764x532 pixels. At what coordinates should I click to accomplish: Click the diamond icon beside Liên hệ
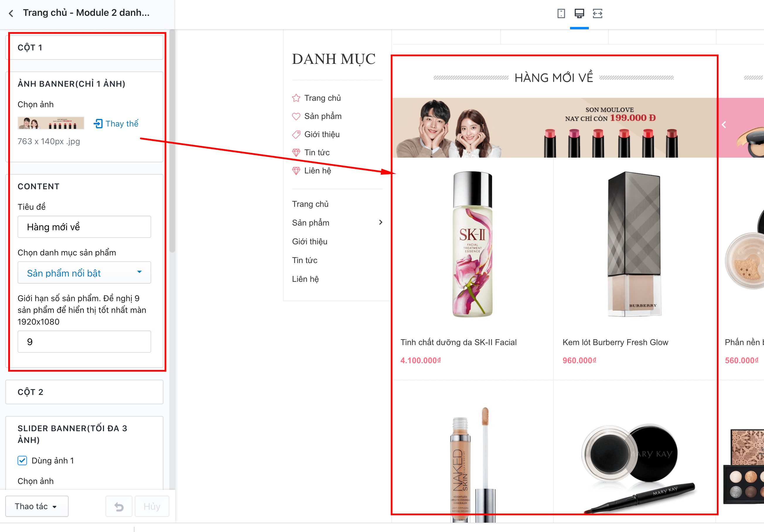coord(296,171)
